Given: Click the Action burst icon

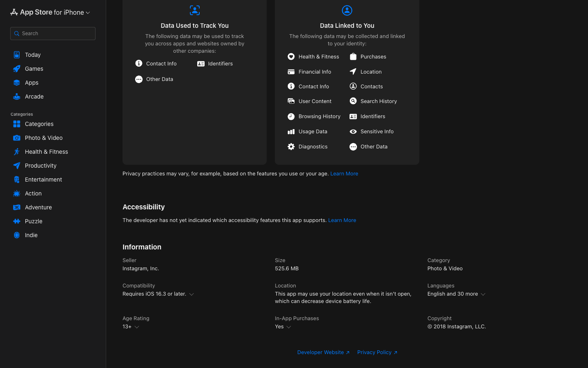Looking at the screenshot, I should [x=17, y=193].
